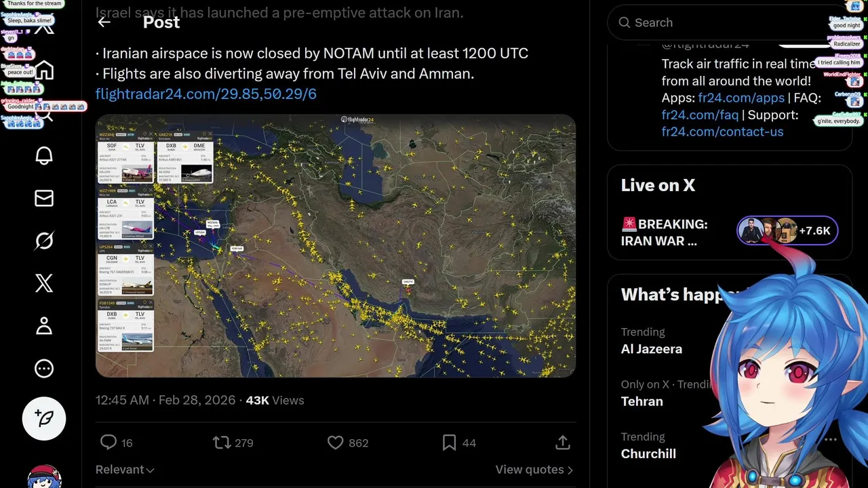This screenshot has width=868, height=488.
Task: Click the Search input field
Action: (x=719, y=23)
